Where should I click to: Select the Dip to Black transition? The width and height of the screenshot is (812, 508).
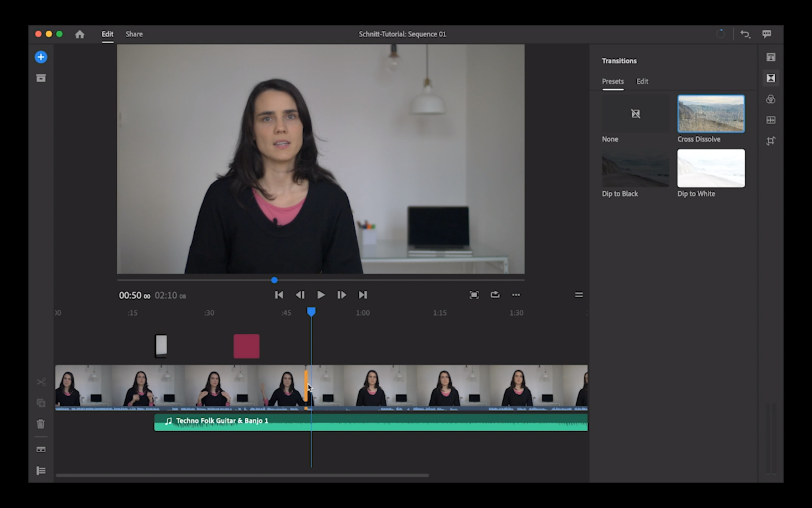point(635,168)
